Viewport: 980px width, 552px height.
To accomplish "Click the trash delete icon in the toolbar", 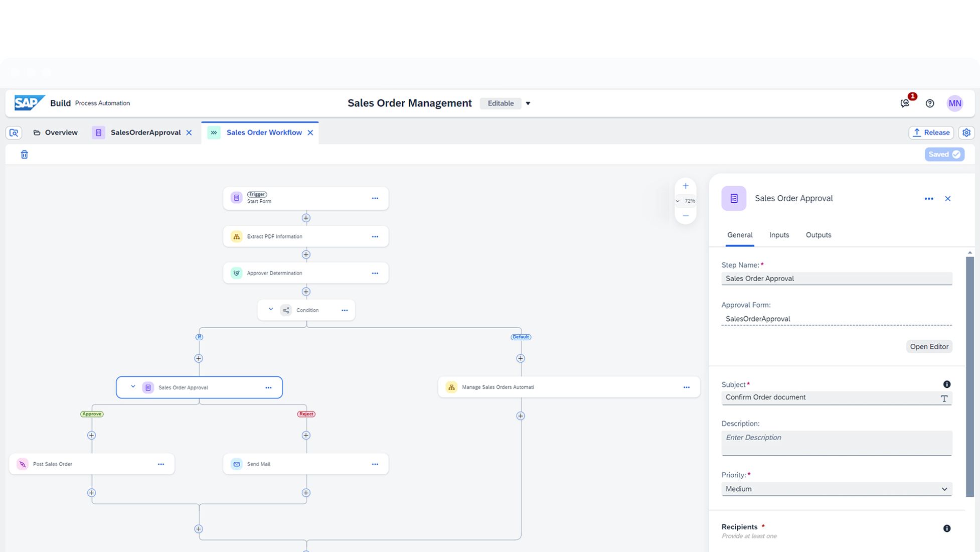I will (24, 155).
